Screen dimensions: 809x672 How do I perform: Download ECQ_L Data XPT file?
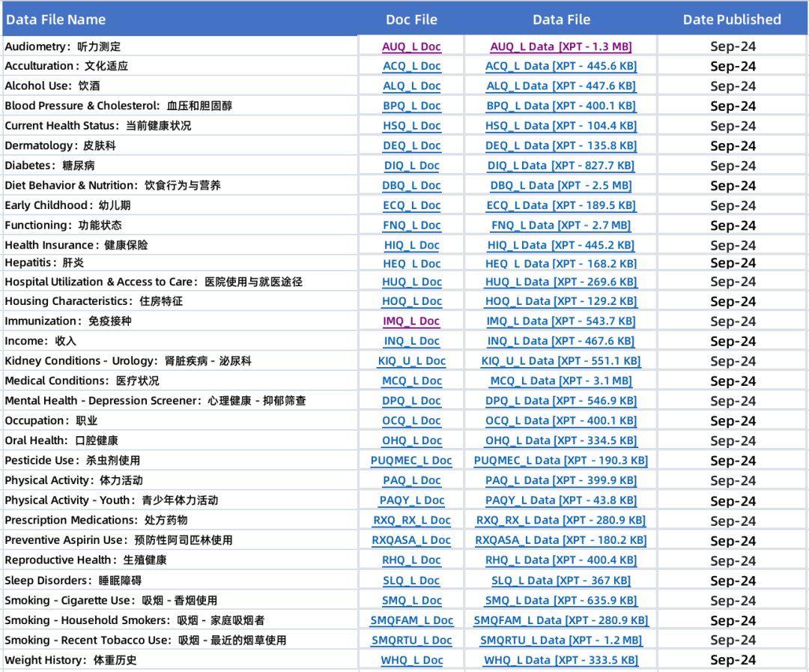coord(561,205)
